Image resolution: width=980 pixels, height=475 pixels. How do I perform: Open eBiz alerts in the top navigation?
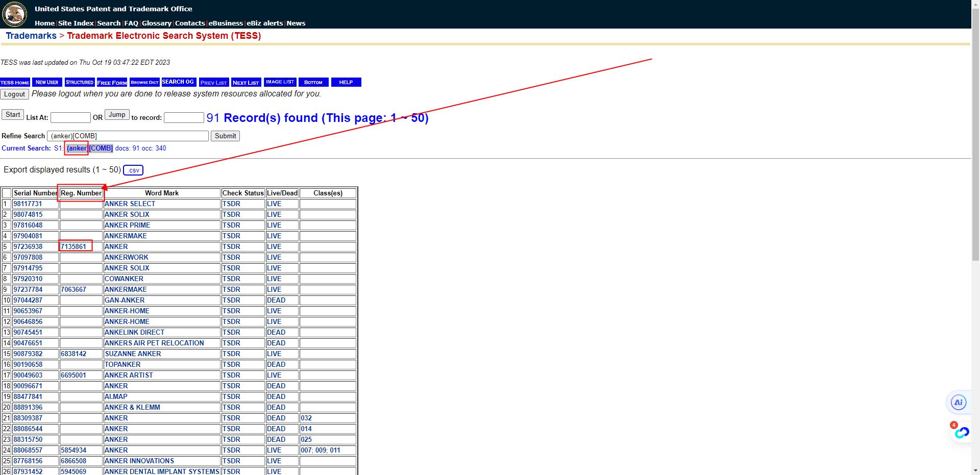tap(265, 23)
